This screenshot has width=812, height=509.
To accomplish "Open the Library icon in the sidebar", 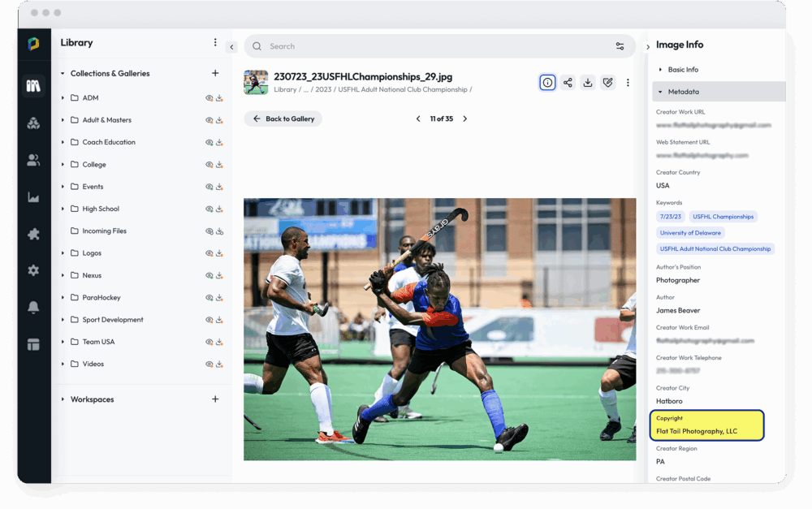I will [33, 85].
